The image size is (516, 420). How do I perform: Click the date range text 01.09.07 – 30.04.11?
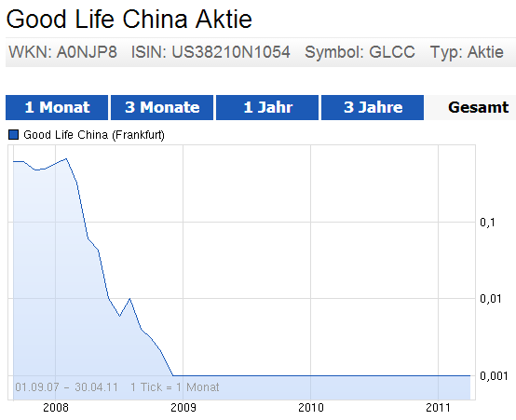(66, 387)
